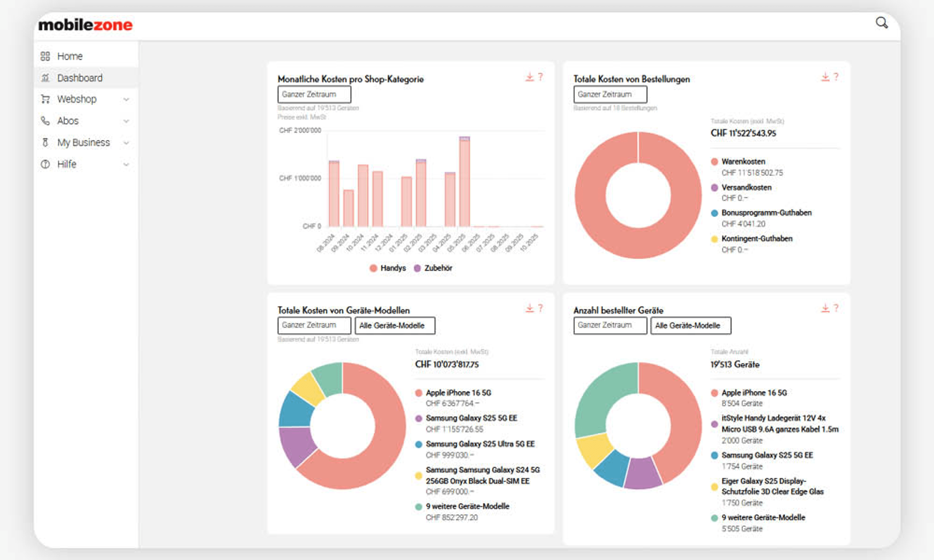The width and height of the screenshot is (934, 560).
Task: Click the mobilezone logo
Action: click(85, 25)
